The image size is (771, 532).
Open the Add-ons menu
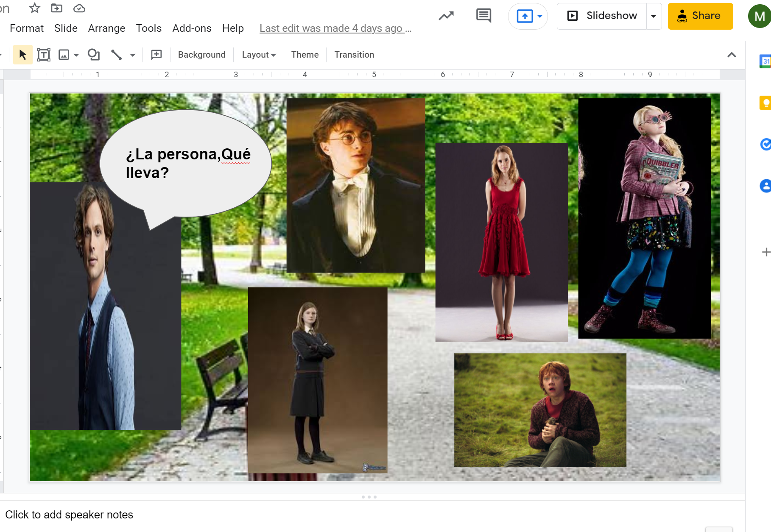192,28
